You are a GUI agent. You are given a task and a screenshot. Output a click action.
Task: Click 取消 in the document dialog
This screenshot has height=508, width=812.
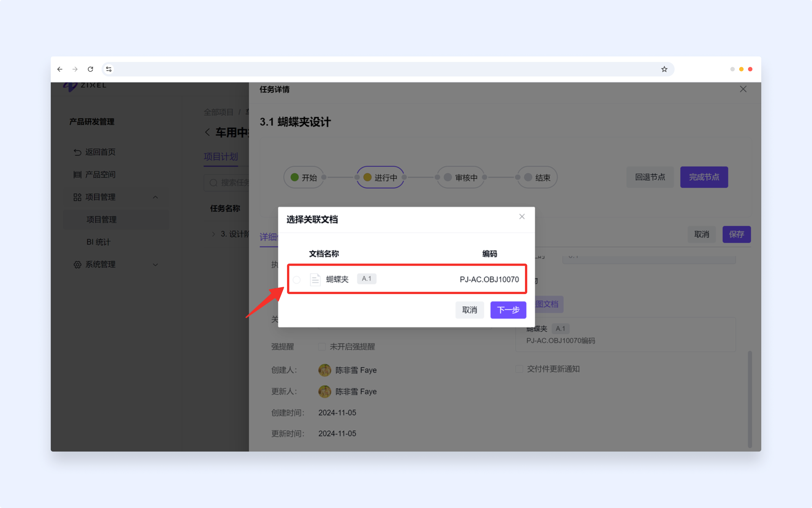coord(469,310)
